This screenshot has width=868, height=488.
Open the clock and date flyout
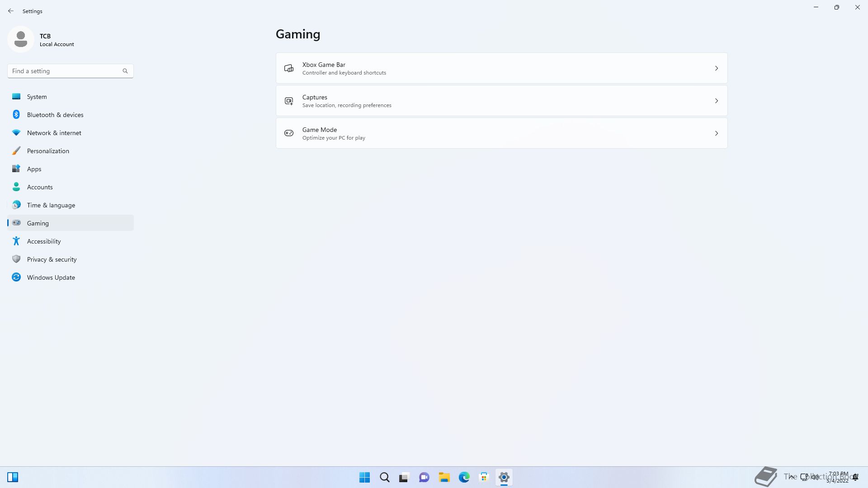pyautogui.click(x=838, y=477)
